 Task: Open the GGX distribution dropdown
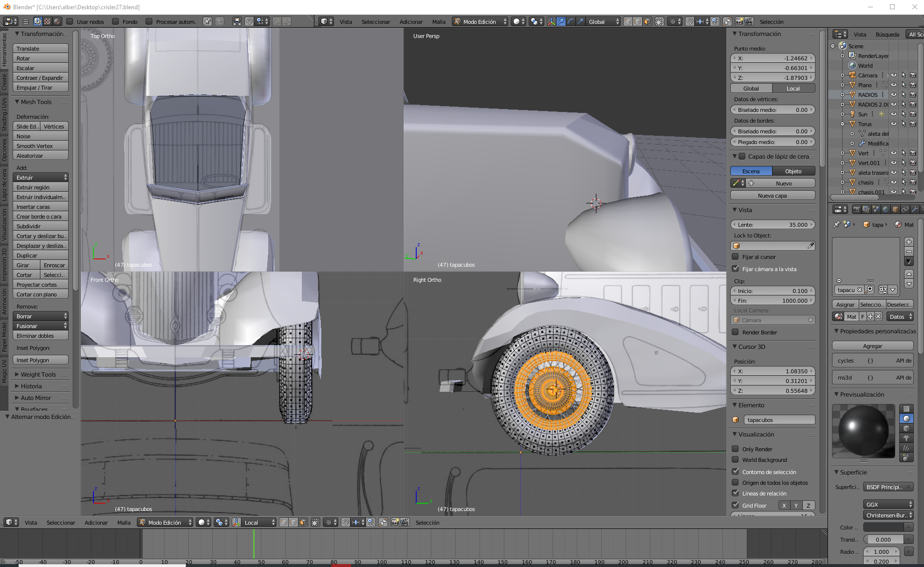888,504
